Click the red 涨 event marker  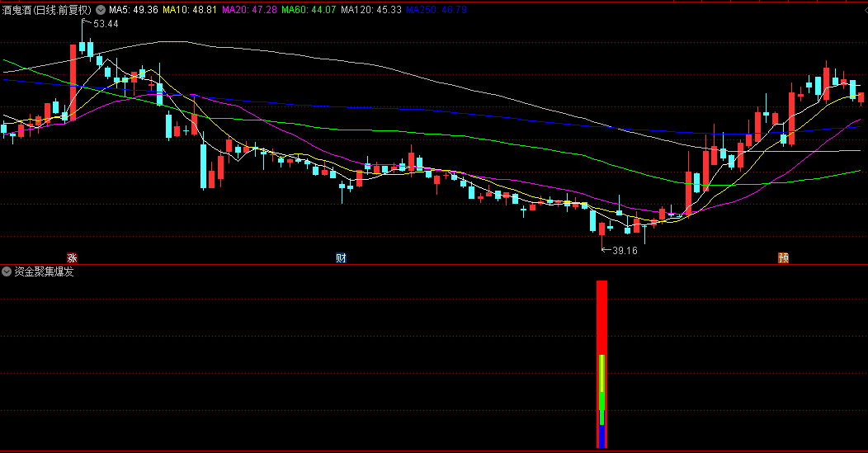72,257
